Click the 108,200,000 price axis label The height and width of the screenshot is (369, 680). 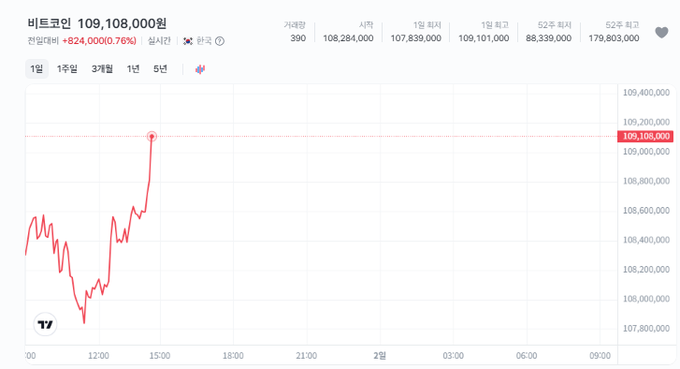[x=646, y=270]
